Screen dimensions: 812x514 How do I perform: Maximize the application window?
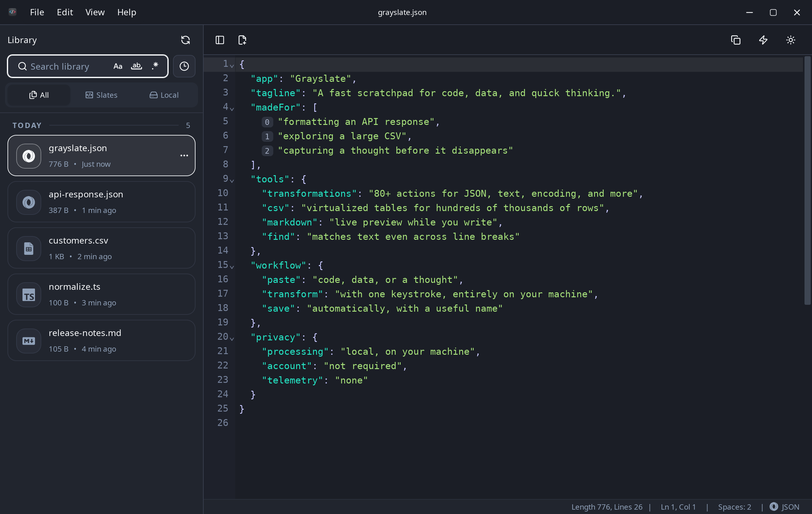[x=773, y=12]
